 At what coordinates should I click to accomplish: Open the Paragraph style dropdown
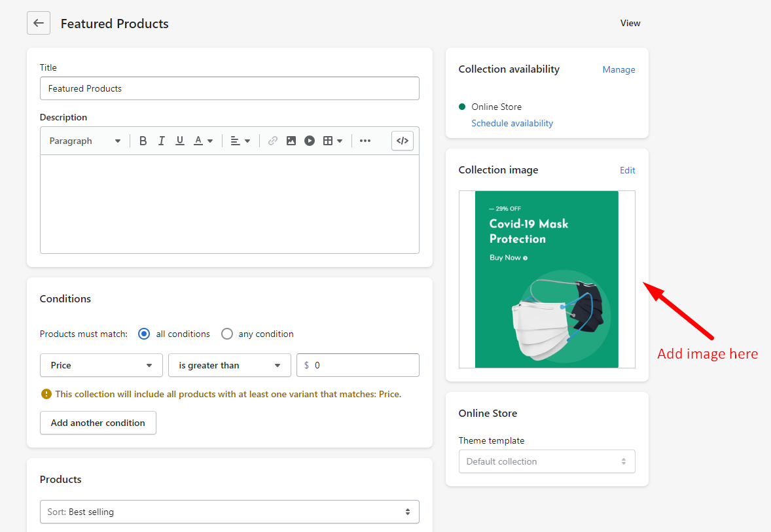[x=84, y=141]
